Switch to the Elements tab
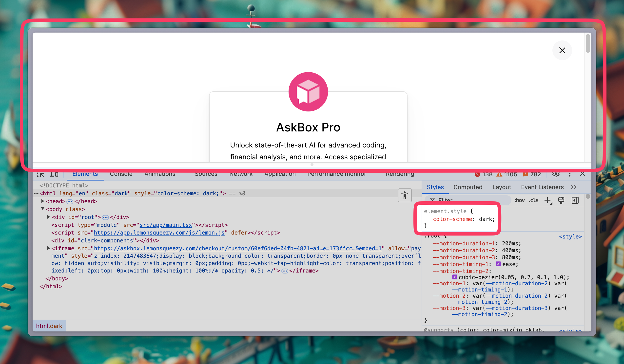This screenshot has width=624, height=364. [85, 174]
